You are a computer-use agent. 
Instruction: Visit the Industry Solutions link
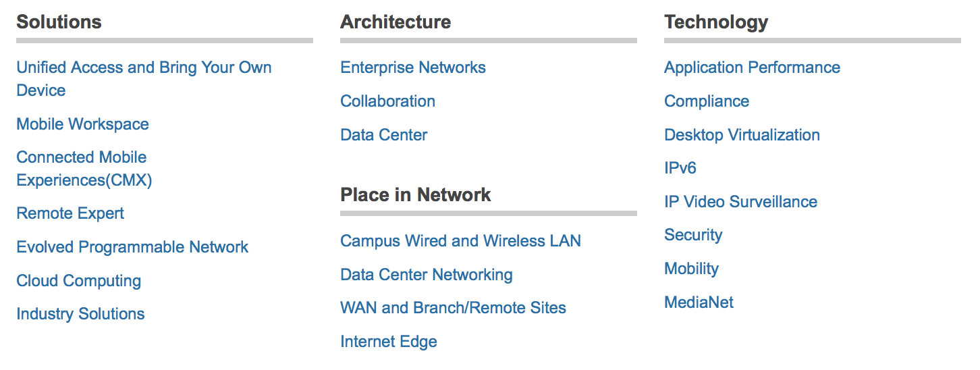[x=80, y=314]
